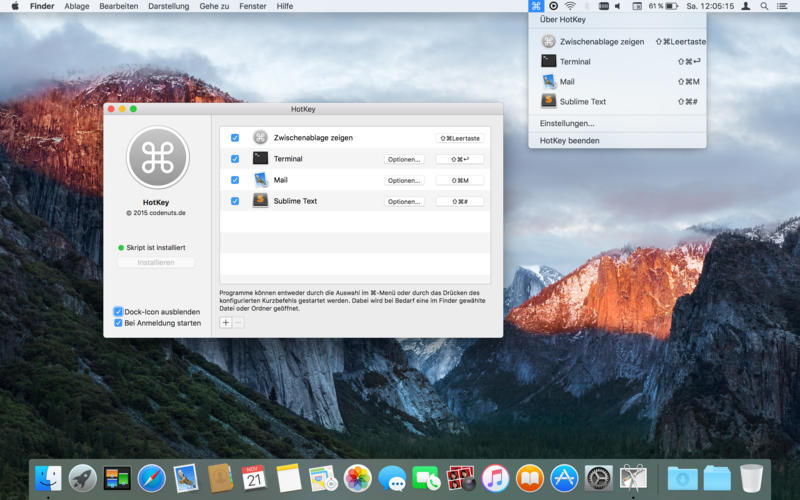Screen dimensions: 800x500
Task: Open Mail stamp icon in the Dock
Action: point(186,479)
